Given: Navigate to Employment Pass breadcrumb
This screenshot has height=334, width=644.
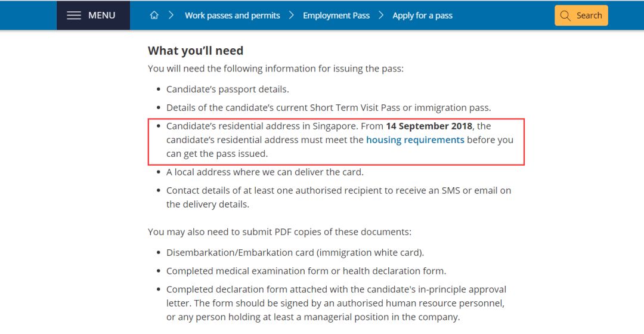Looking at the screenshot, I should pos(336,16).
